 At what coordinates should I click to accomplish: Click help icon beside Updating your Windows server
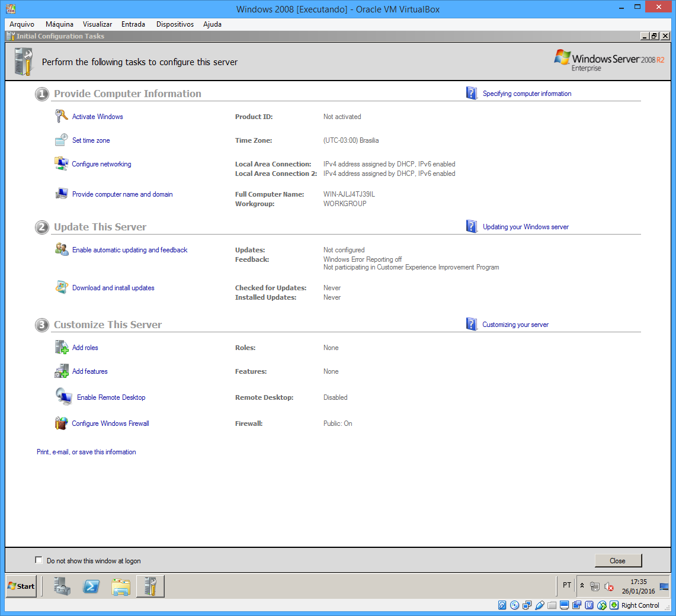pyautogui.click(x=472, y=226)
